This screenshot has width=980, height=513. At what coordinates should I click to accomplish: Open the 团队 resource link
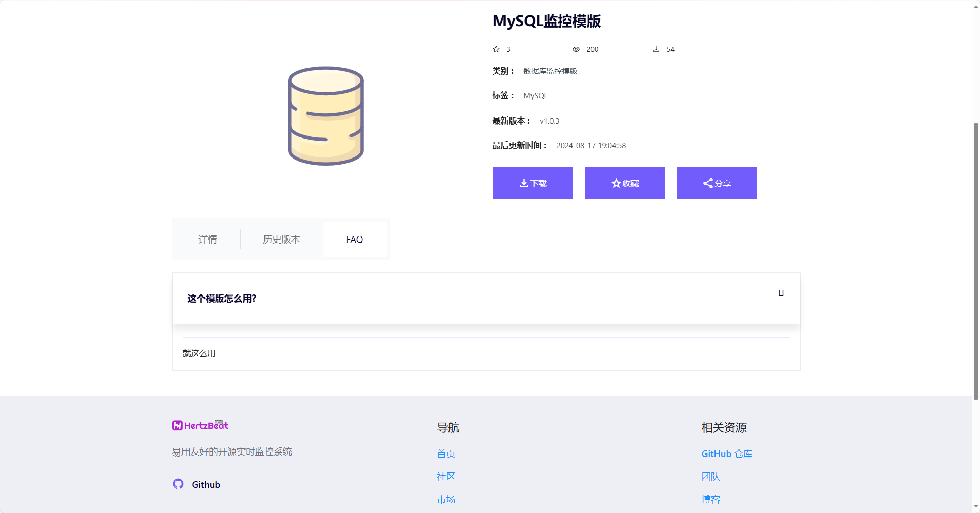(710, 477)
